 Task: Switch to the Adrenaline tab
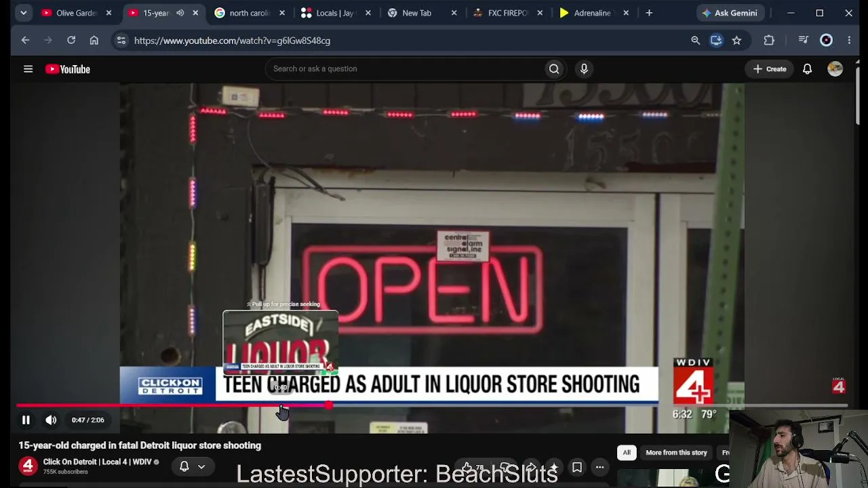pyautogui.click(x=593, y=13)
